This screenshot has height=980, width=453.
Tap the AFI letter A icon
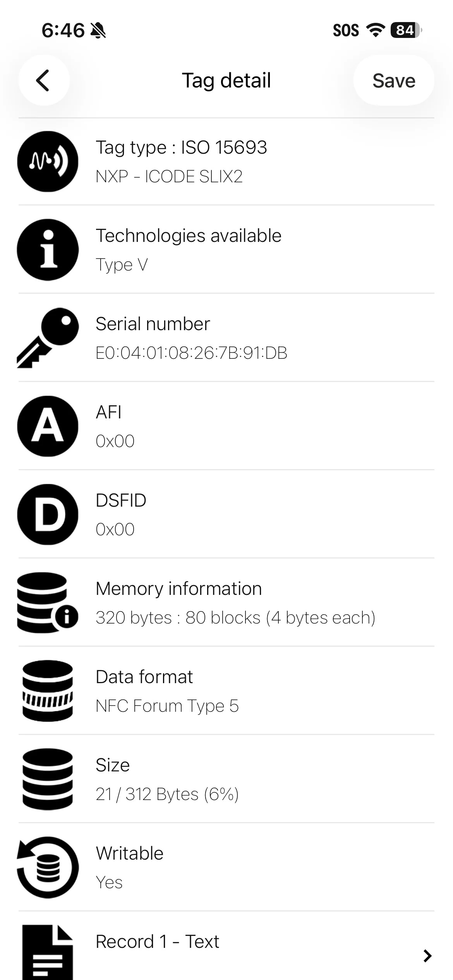coord(48,426)
